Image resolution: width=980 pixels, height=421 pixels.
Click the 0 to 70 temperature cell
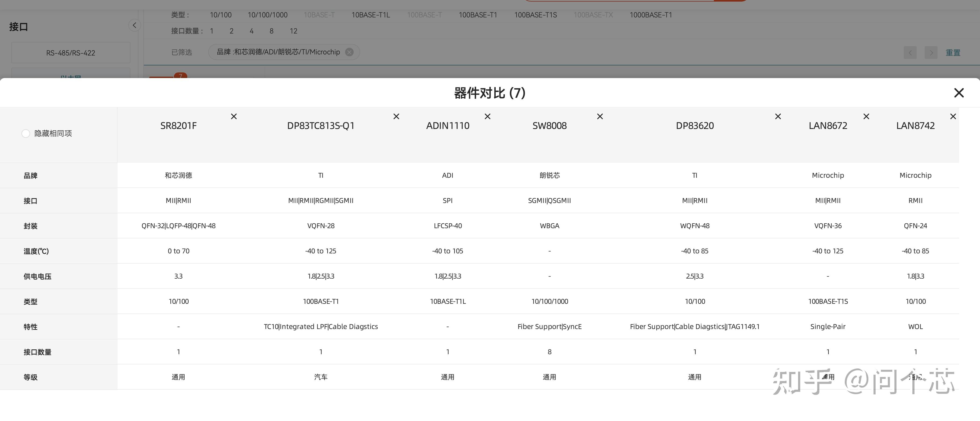click(x=178, y=251)
